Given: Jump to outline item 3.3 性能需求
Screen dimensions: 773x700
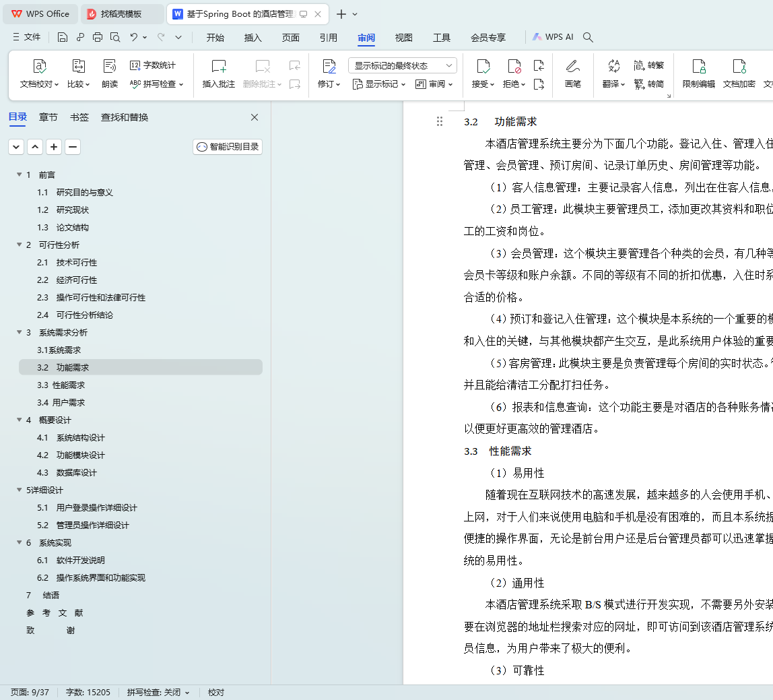Looking at the screenshot, I should pos(61,385).
